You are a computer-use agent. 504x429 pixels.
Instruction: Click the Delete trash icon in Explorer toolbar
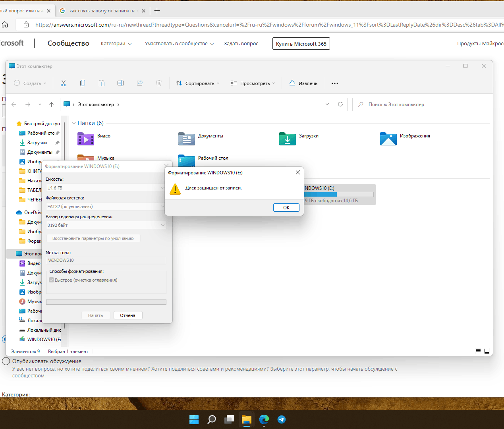(159, 83)
